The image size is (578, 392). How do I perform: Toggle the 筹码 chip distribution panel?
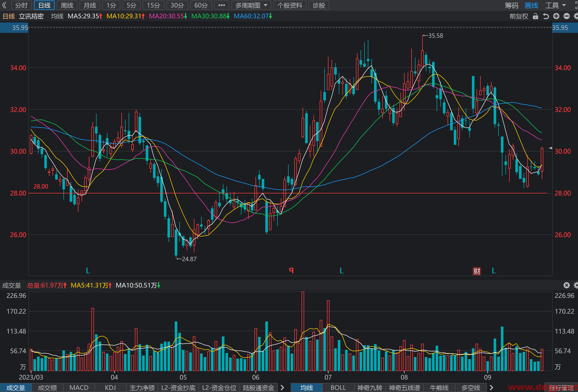(x=511, y=5)
